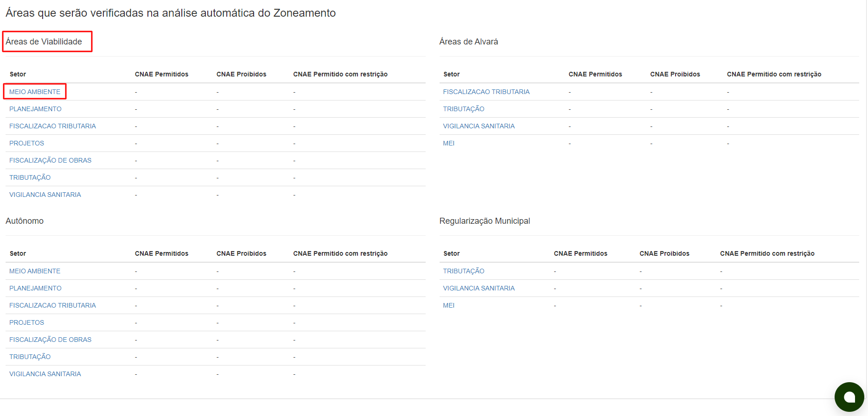Click CNAE Proibidos header in Áreas de Viabilidade
The height and width of the screenshot is (416, 868).
tap(241, 74)
